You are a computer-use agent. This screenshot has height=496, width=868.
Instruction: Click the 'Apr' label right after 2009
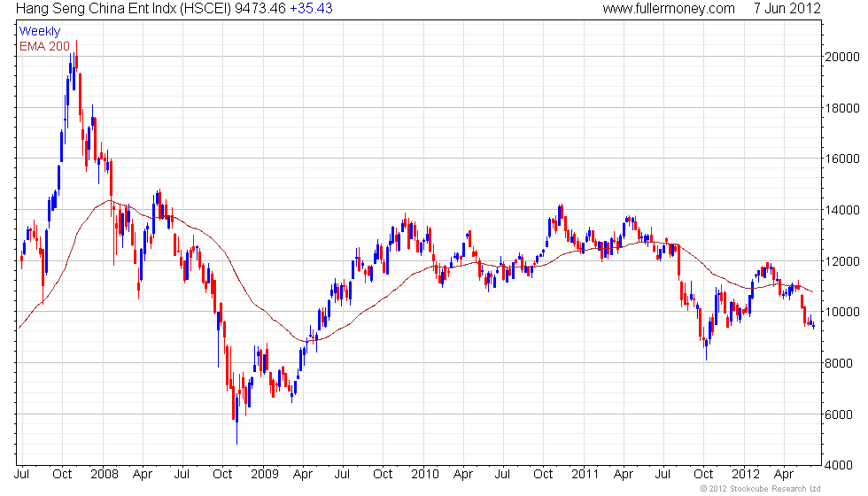click(303, 475)
